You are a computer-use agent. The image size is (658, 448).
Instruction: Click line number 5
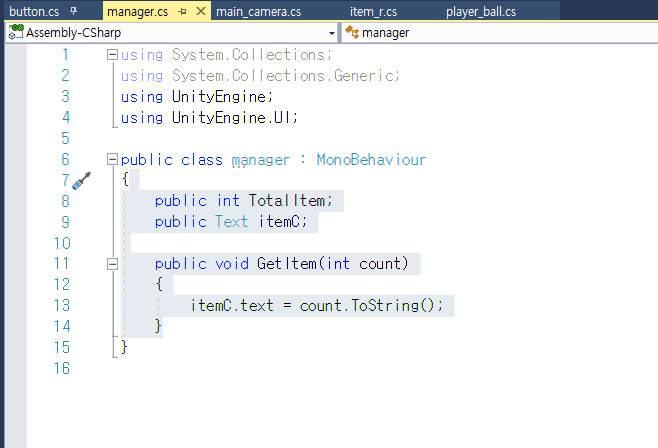[65, 138]
